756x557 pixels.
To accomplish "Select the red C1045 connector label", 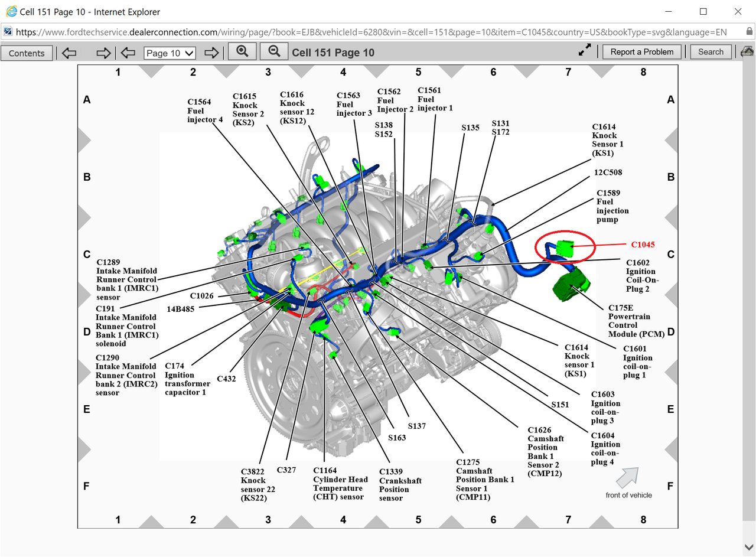I will click(x=643, y=244).
